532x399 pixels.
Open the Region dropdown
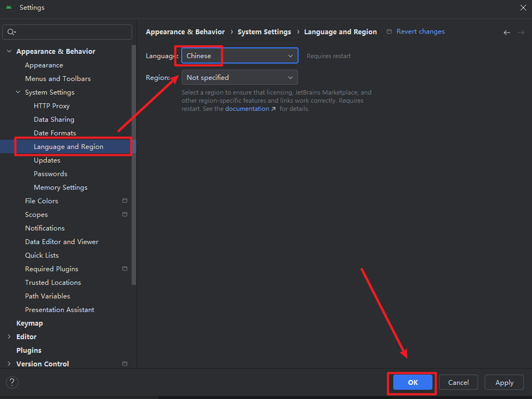pos(239,77)
